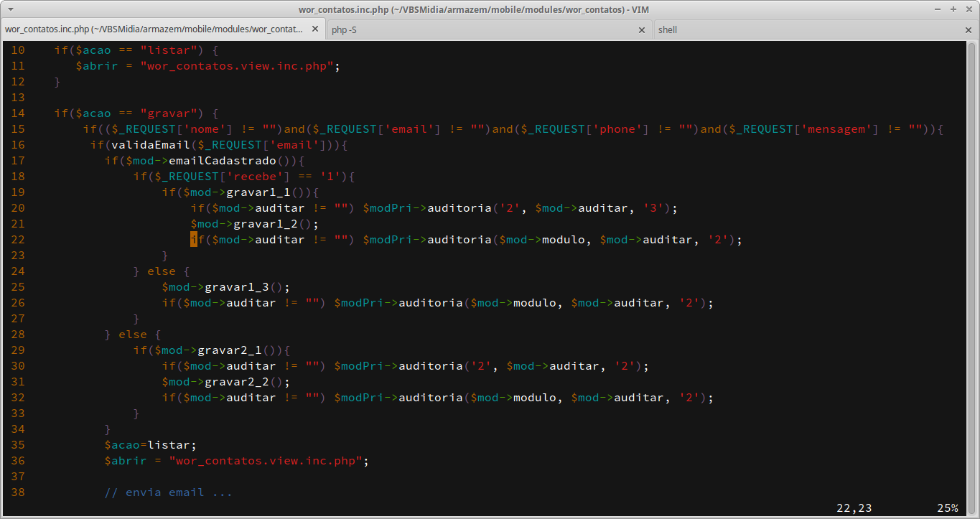Click modulo property on line 26

pos(535,303)
